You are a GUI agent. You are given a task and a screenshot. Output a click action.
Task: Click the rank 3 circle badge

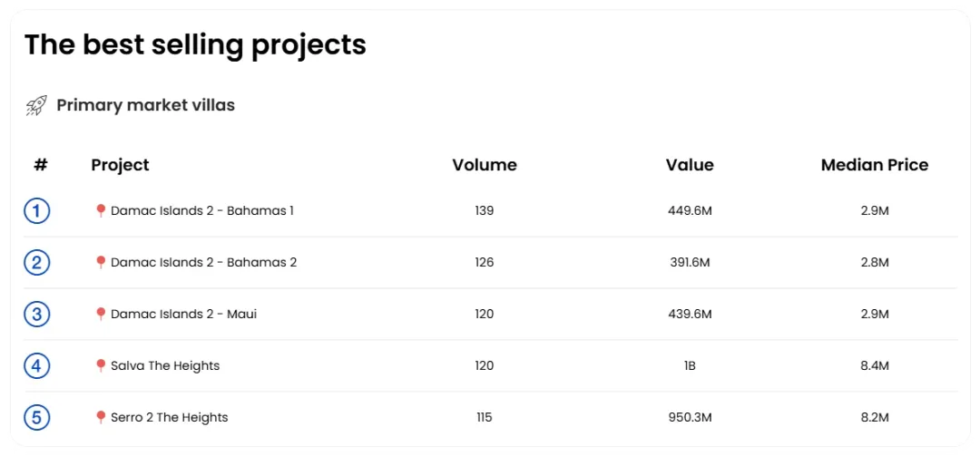[36, 315]
